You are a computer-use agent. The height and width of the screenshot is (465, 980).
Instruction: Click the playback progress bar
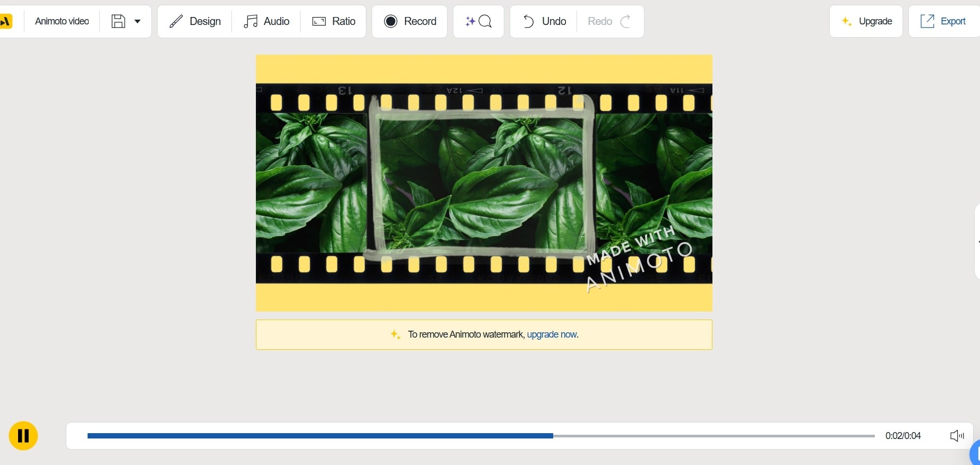[x=481, y=436]
